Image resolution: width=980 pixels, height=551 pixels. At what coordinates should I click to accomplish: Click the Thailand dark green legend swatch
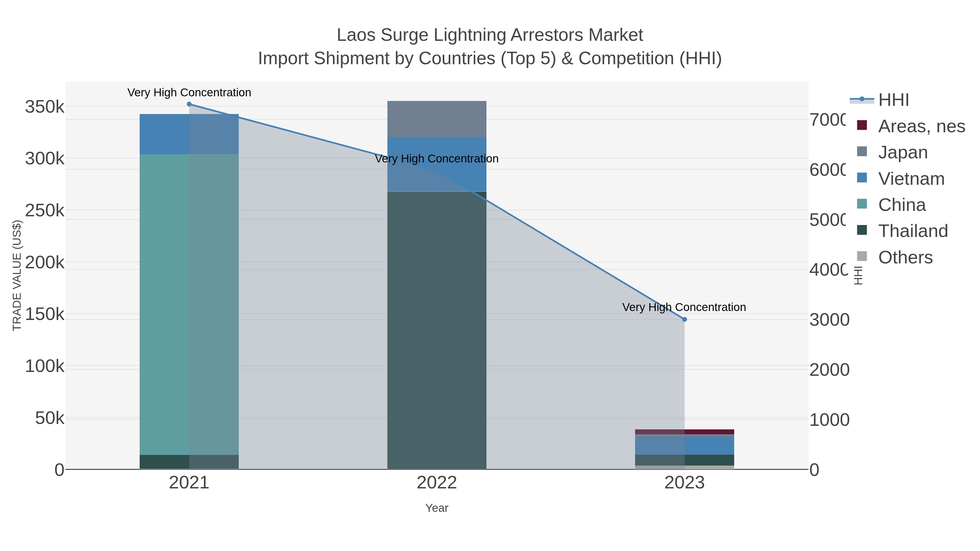coord(862,230)
